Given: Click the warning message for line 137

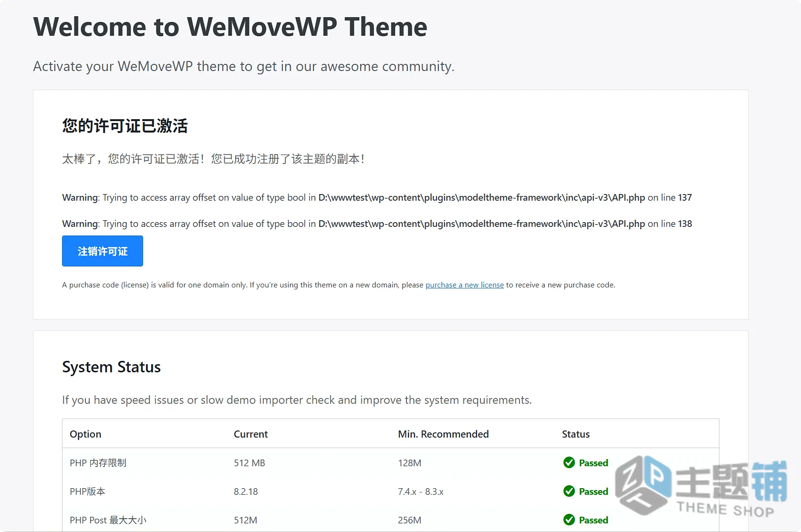Looking at the screenshot, I should tap(377, 197).
